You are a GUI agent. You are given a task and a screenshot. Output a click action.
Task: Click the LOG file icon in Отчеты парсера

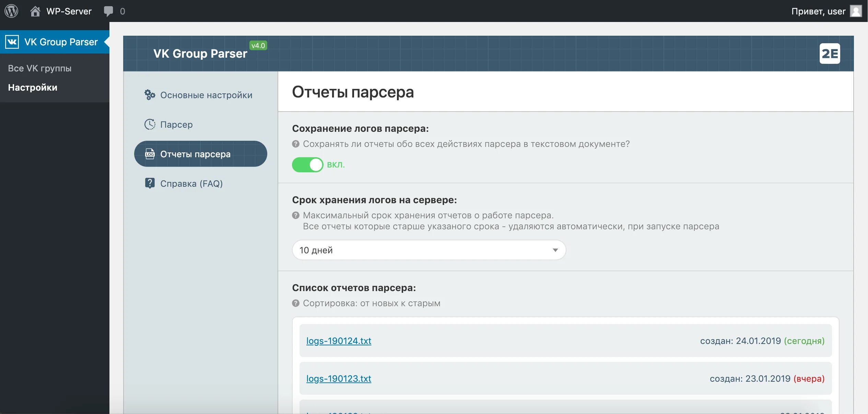pos(150,154)
